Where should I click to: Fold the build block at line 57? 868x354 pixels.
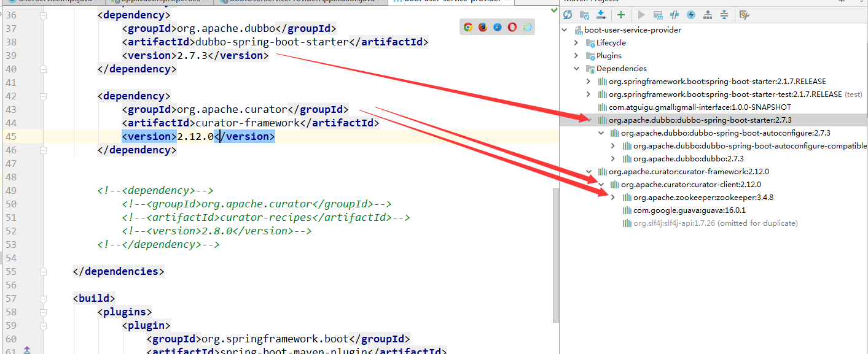(43, 298)
